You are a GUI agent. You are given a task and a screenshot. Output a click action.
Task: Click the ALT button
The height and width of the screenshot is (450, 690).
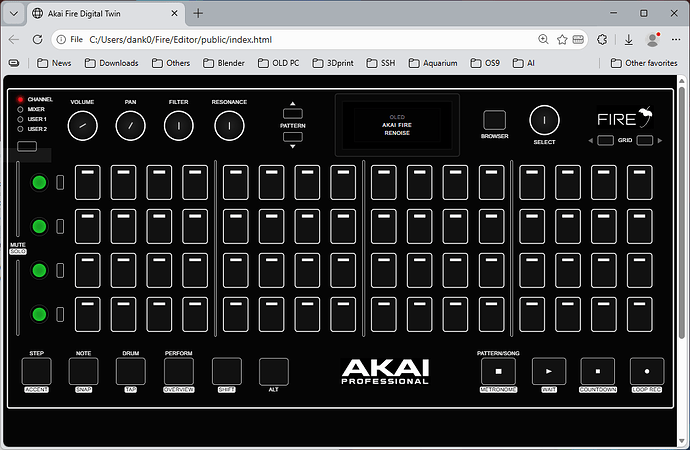[274, 371]
